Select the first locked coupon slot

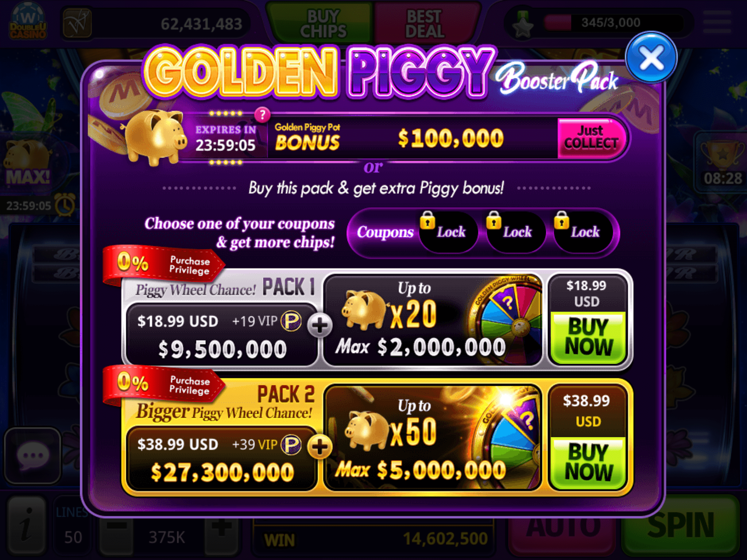tap(448, 232)
